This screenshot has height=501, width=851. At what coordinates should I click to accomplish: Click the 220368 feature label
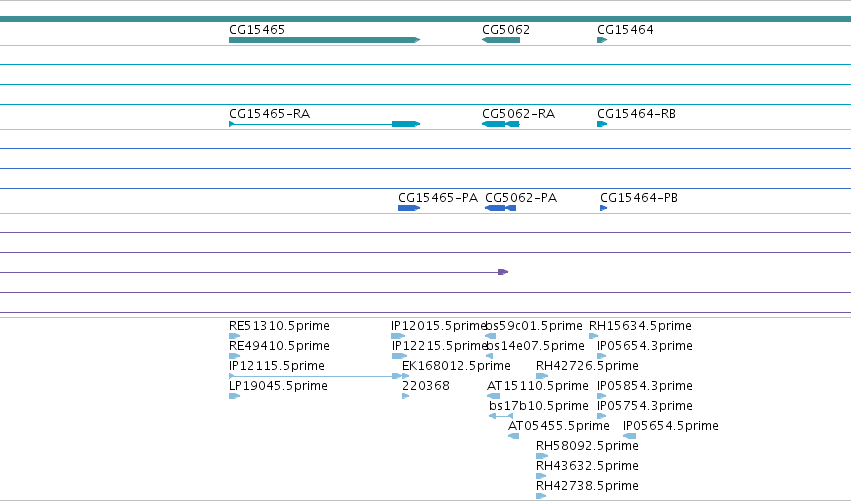point(426,386)
